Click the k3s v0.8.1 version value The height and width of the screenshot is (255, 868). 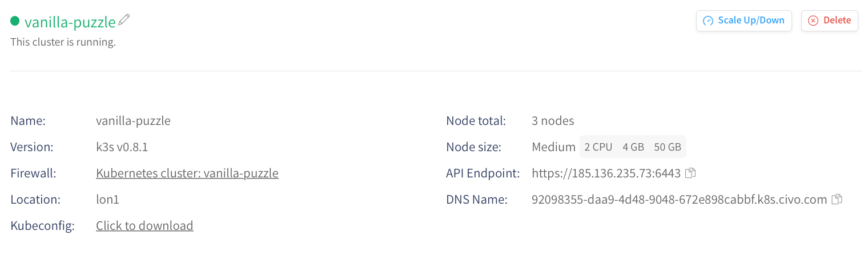(122, 147)
